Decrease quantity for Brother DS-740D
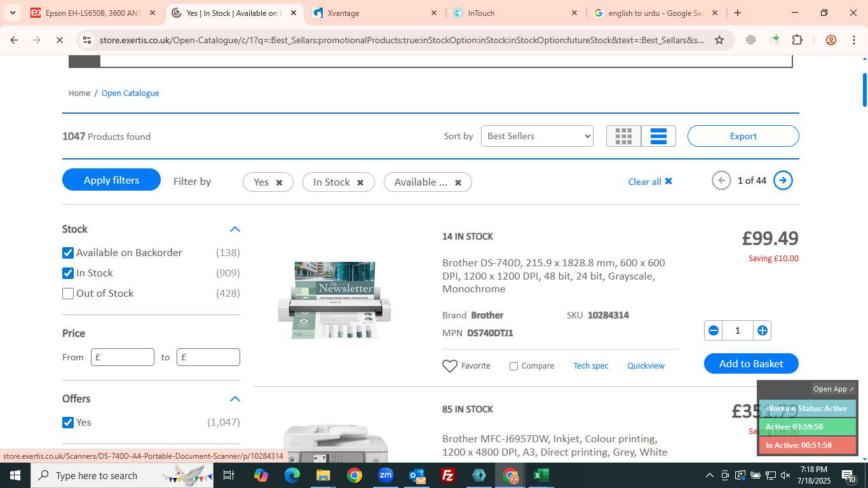 (x=713, y=330)
